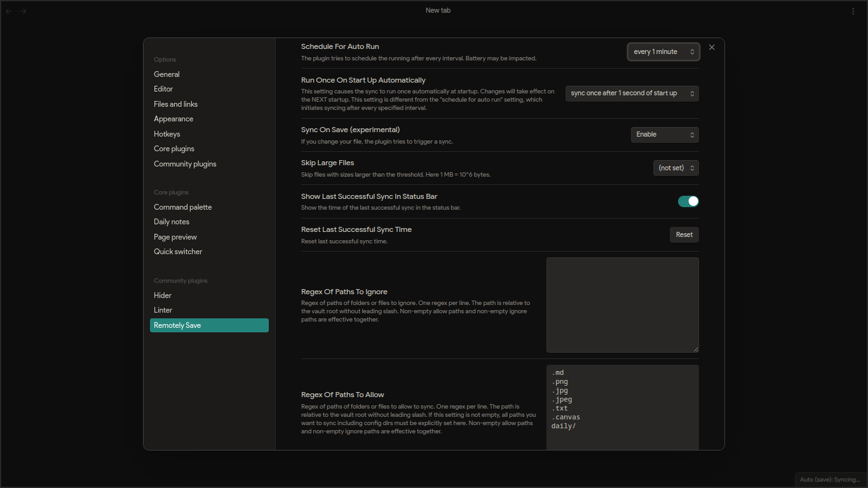This screenshot has width=868, height=488.
Task: Open the Skip Large Files dropdown
Action: 676,168
